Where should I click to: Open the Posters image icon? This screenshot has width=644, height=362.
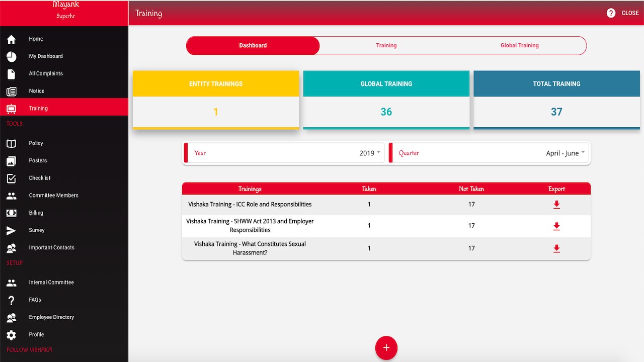(x=11, y=161)
